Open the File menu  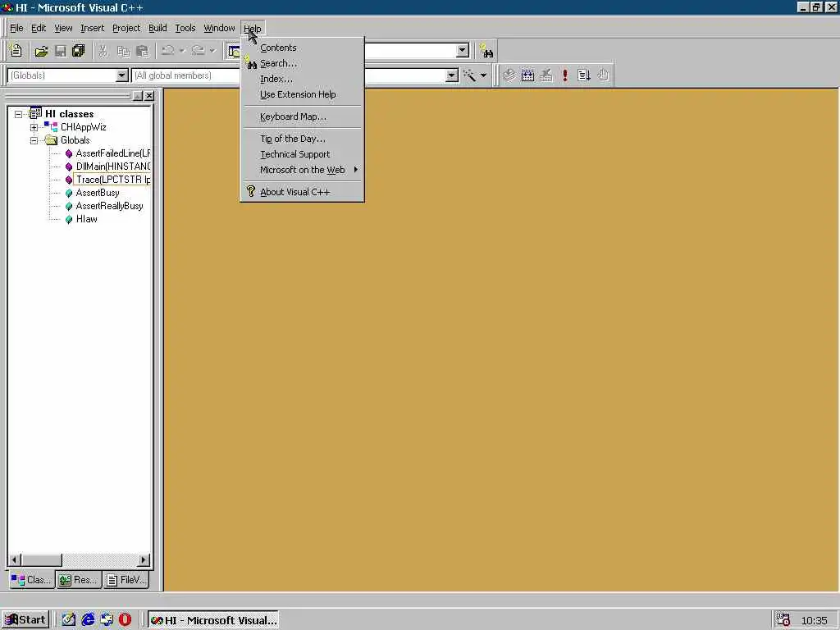[16, 28]
